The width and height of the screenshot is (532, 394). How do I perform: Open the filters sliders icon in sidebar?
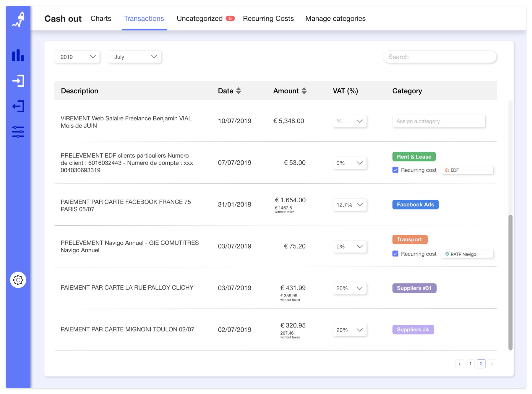pos(18,132)
